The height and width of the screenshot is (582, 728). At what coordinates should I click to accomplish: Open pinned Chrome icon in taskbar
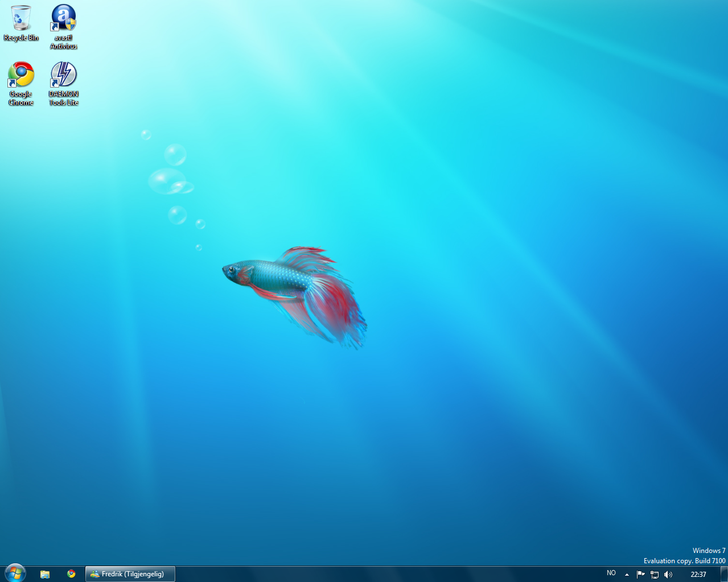pos(71,574)
